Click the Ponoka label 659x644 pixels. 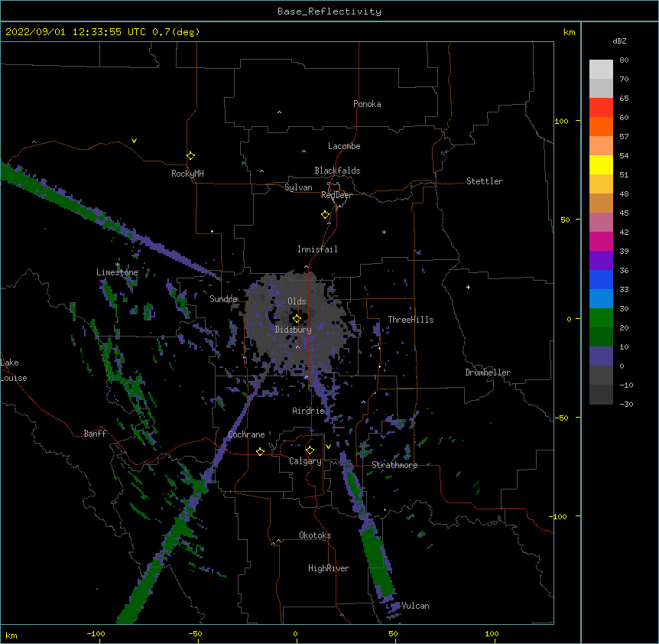[367, 104]
